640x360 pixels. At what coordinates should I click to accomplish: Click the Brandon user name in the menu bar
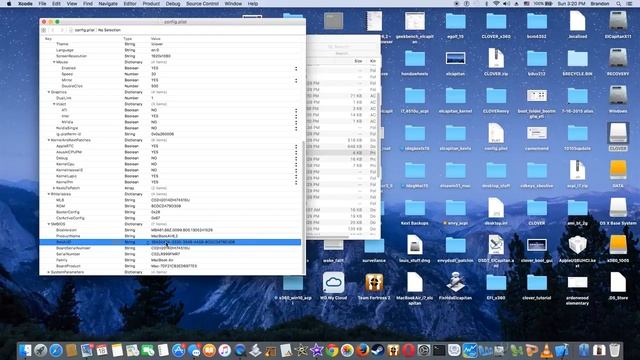600,4
